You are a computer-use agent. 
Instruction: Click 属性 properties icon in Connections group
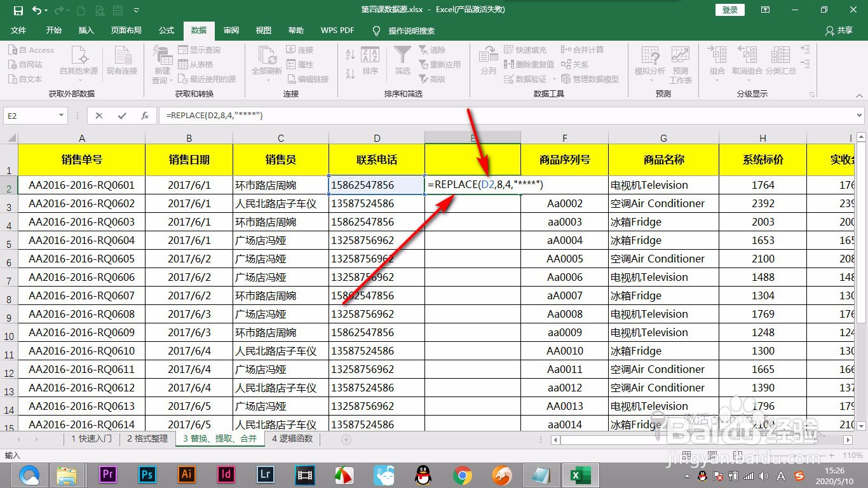(x=291, y=65)
